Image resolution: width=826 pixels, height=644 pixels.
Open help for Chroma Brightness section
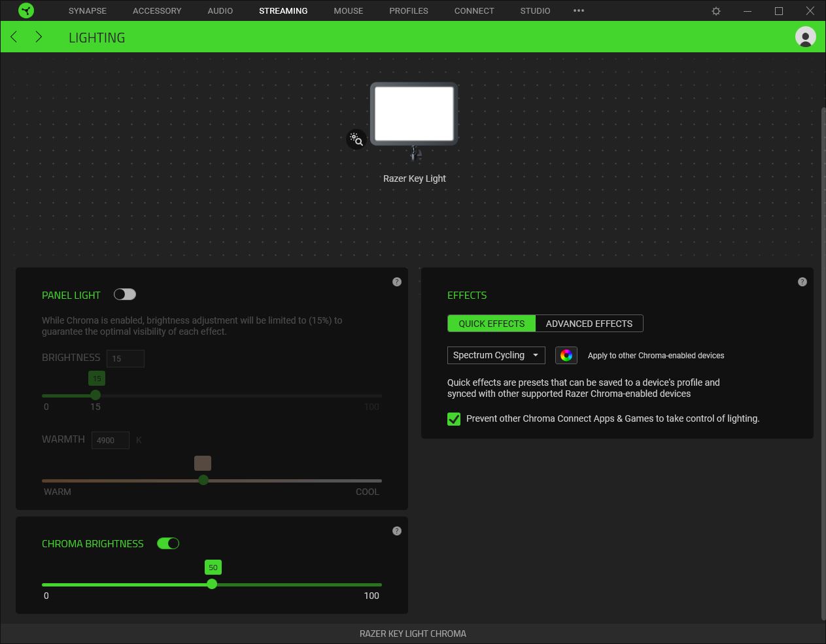coord(396,531)
